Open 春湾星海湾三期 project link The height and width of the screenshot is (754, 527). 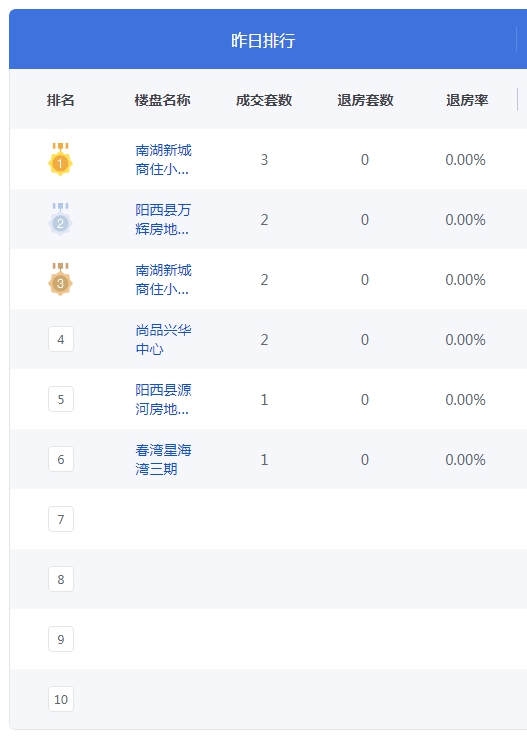(x=163, y=460)
